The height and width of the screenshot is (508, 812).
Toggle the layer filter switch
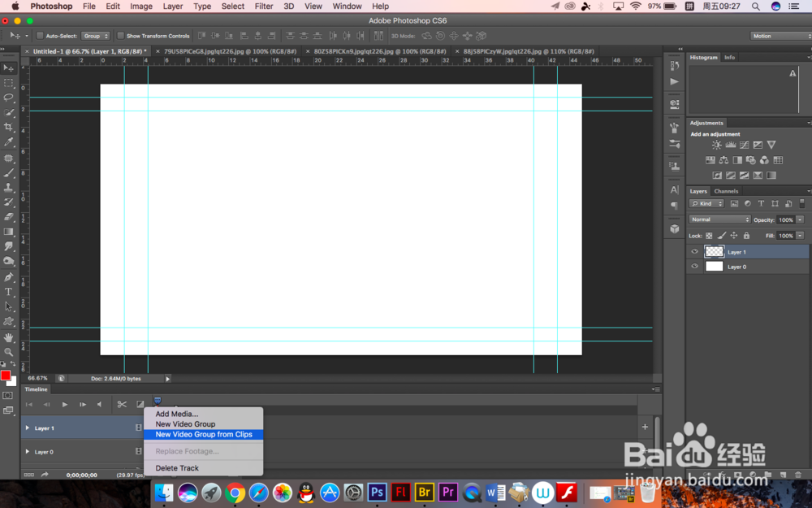tap(802, 203)
